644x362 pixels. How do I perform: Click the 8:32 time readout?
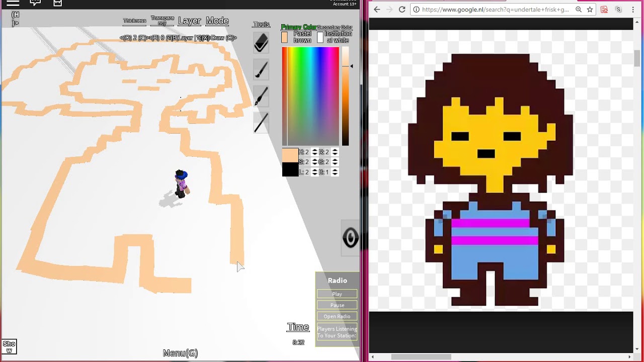tap(298, 342)
